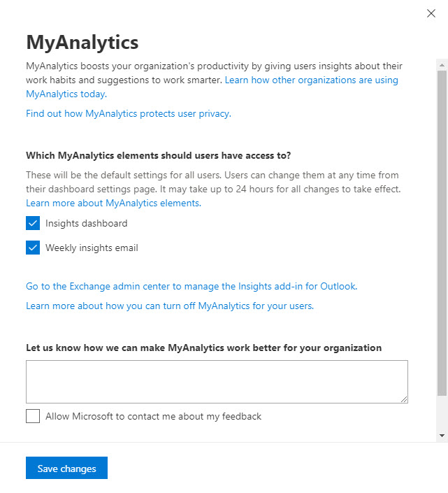Open link about turning off MyAnalytics for users
Screen dimensions: 448x493
[x=169, y=306]
